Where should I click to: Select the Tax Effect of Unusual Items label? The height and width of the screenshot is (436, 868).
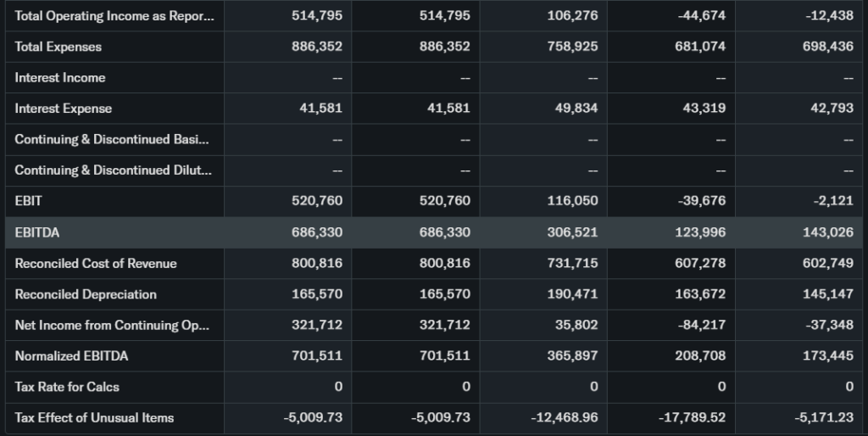(x=94, y=417)
